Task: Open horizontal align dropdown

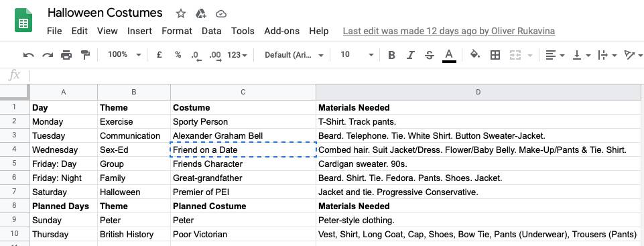Action: click(x=555, y=54)
